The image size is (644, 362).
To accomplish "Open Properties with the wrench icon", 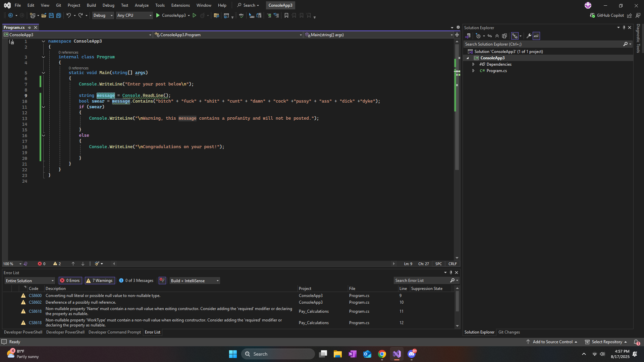I will click(529, 36).
